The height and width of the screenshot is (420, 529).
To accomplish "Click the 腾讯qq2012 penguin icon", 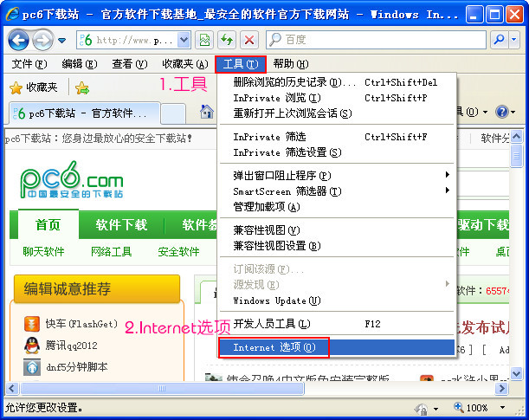I will coord(32,346).
